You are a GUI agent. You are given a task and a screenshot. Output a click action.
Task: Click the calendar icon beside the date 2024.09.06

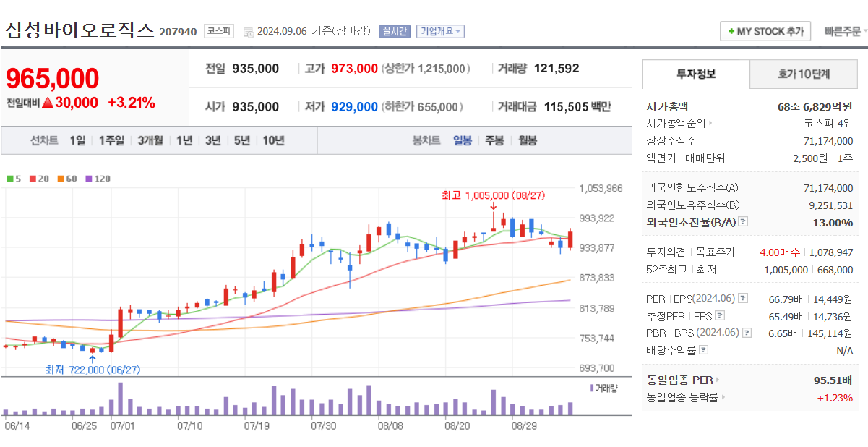[249, 32]
